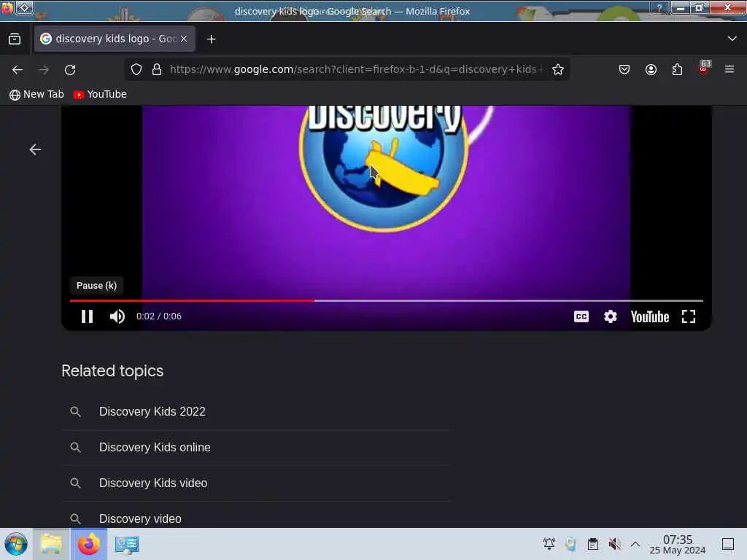Open the file manager in the taskbar
The height and width of the screenshot is (560, 747).
click(x=51, y=544)
